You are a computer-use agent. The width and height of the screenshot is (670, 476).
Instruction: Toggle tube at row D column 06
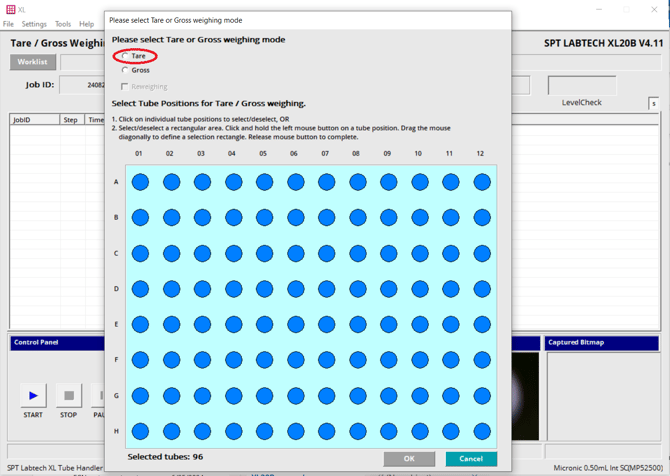coord(295,289)
